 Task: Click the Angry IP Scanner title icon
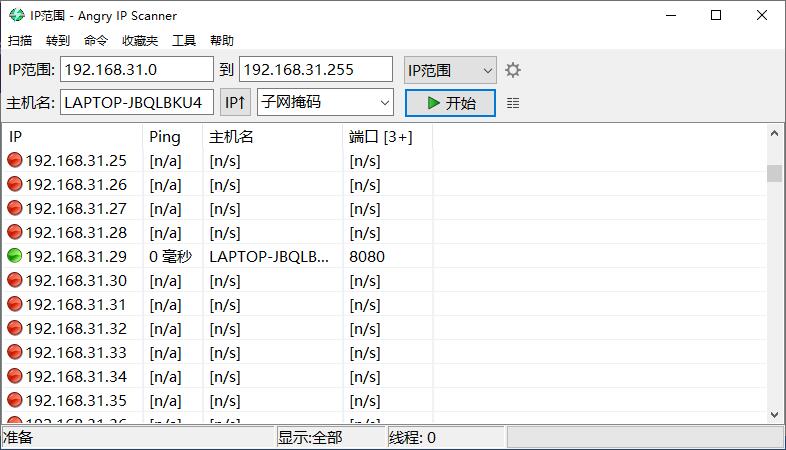pos(17,15)
